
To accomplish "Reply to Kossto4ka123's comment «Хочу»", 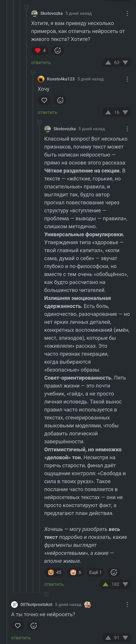I will click(47, 113).
